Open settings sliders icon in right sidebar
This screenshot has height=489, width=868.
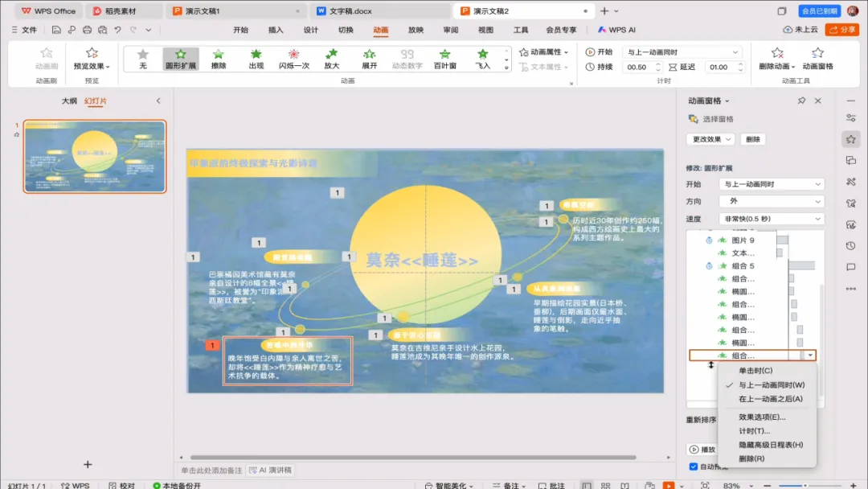[x=851, y=118]
